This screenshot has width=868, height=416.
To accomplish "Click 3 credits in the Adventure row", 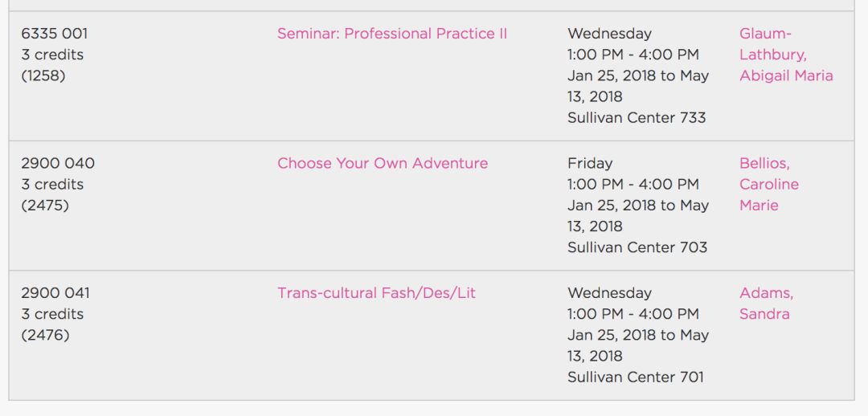I will pyautogui.click(x=52, y=184).
